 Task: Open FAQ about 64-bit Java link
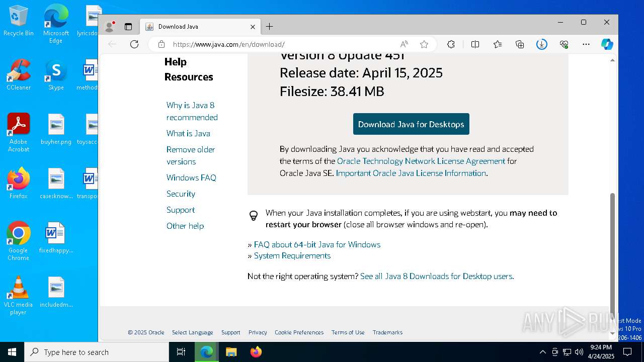coord(317,244)
